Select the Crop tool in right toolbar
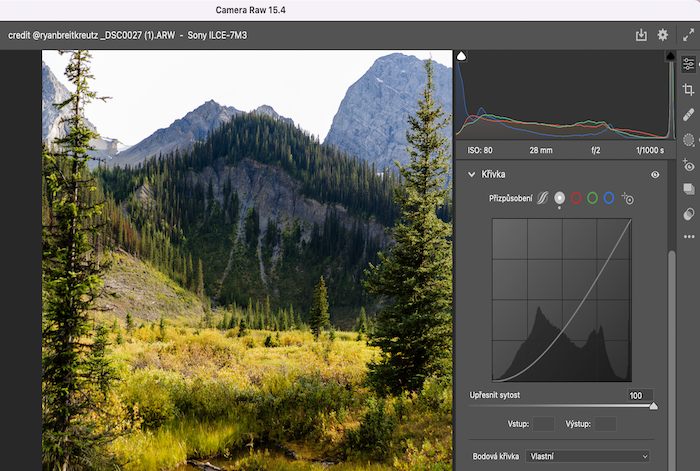This screenshot has width=700, height=471. pyautogui.click(x=688, y=90)
